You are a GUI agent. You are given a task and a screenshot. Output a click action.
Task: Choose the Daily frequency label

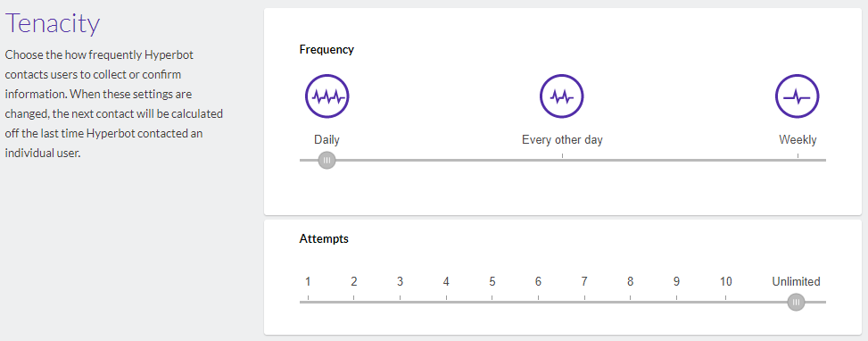(327, 139)
